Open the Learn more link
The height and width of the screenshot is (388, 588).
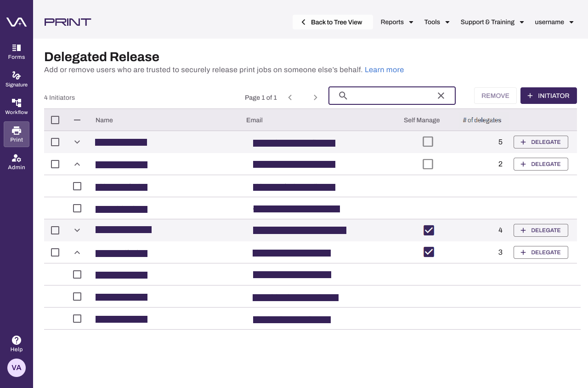[x=384, y=70]
